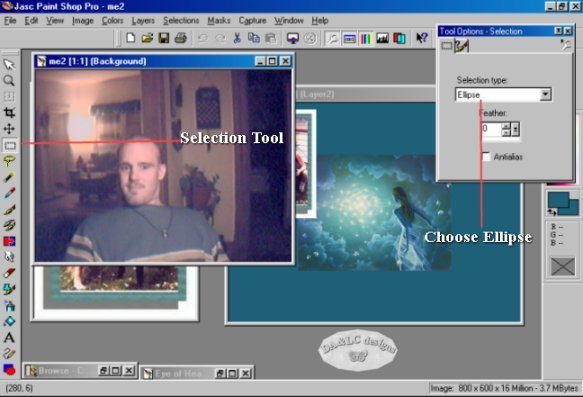
Task: Open the Colors menu
Action: tap(113, 20)
